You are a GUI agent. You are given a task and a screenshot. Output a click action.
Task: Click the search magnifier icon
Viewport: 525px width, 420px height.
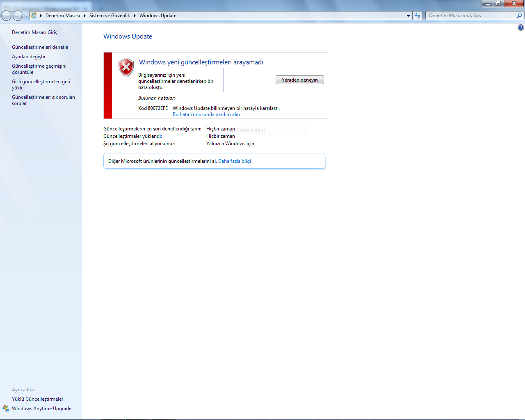tap(520, 16)
